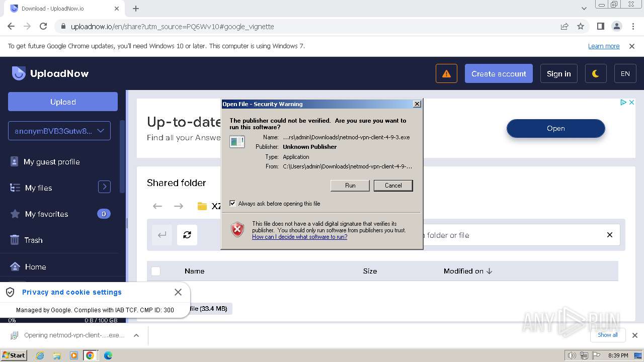
Task: Click the UploadNow logo
Action: click(x=50, y=73)
